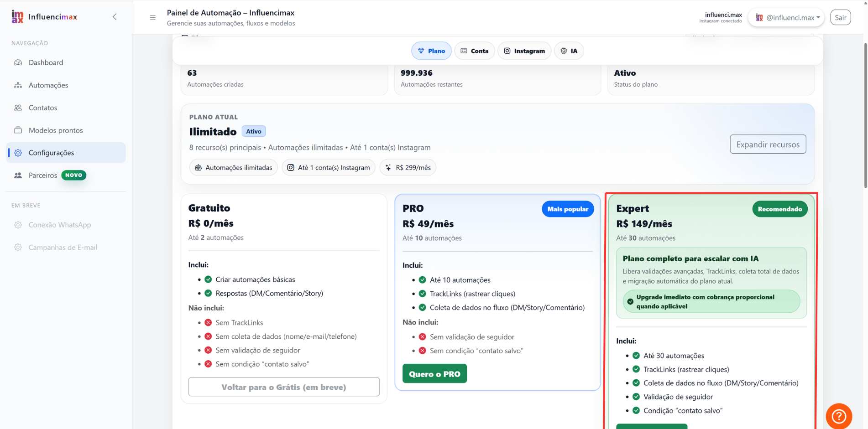Click the Upgrade imediato com cobrança proporcional notice
868x429 pixels.
coord(711,301)
